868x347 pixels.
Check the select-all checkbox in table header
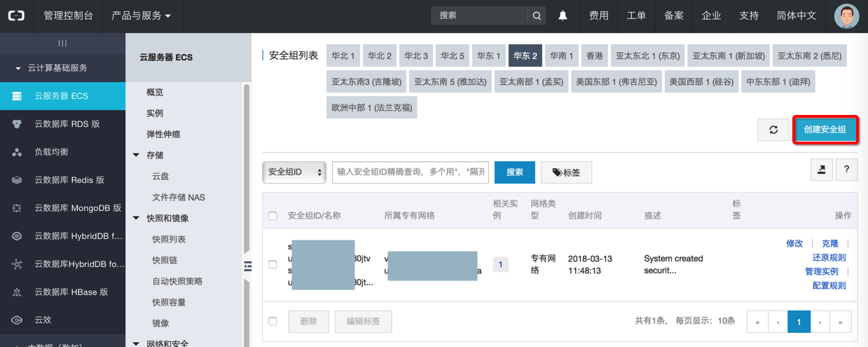point(273,215)
